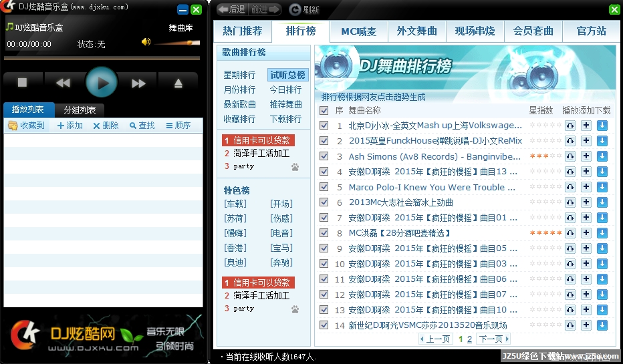Click the stop playback button
Screen dimensions: 623x364
(22, 83)
